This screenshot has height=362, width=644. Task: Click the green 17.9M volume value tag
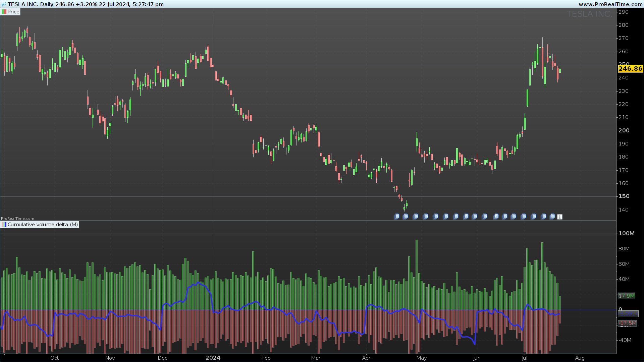pyautogui.click(x=626, y=296)
